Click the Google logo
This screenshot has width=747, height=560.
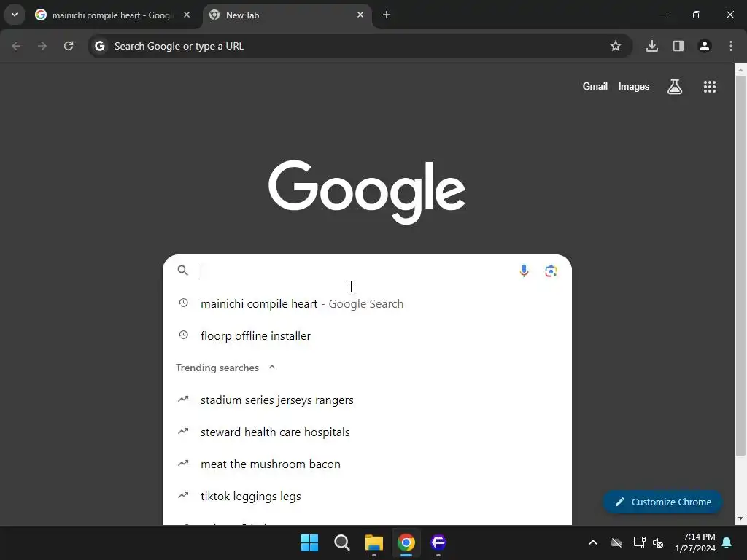click(x=367, y=192)
